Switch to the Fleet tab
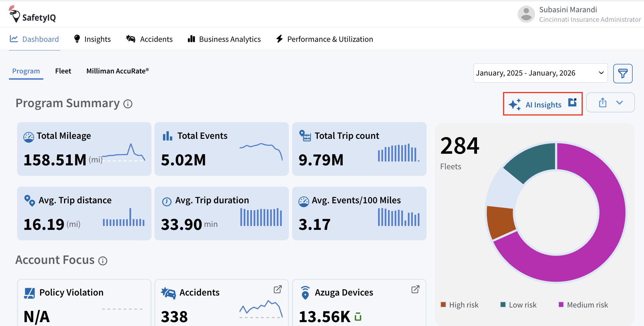The image size is (644, 326). click(63, 71)
